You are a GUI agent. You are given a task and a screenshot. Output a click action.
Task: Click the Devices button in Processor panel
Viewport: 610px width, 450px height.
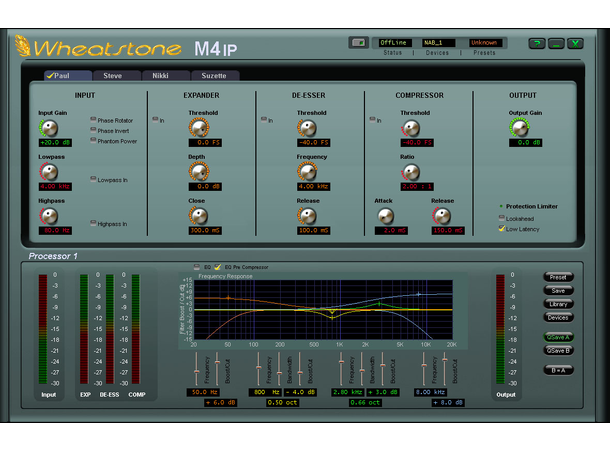click(558, 318)
